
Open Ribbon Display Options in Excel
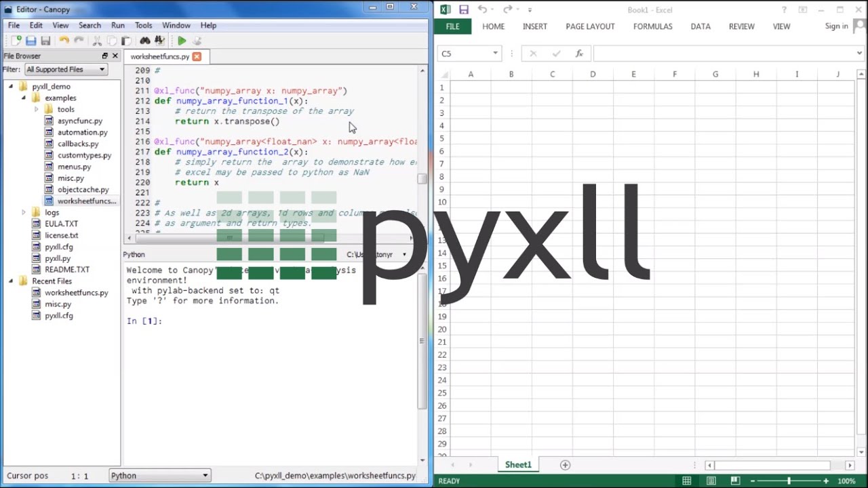point(803,9)
